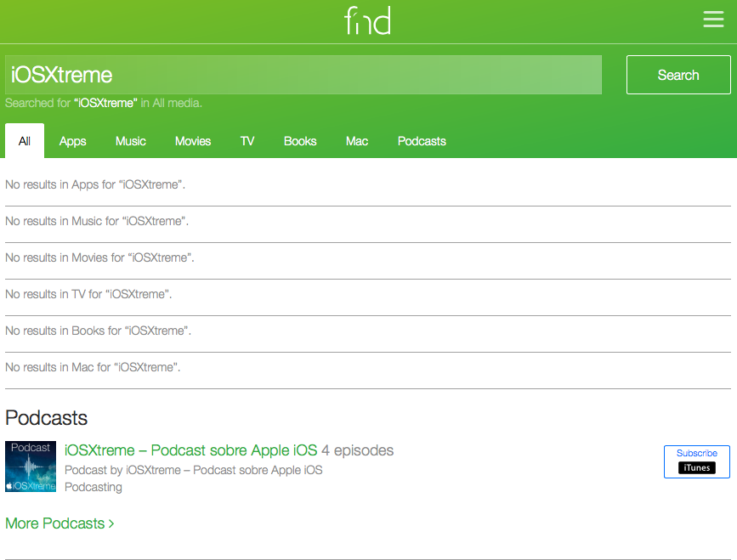Open iOSXtreme – Podcast sobre Apple iOS link
737x560 pixels.
[190, 450]
